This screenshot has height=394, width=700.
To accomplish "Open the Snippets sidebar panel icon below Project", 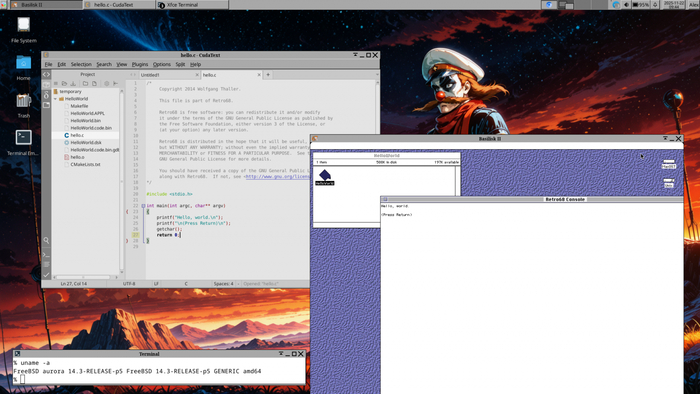I will pyautogui.click(x=46, y=95).
